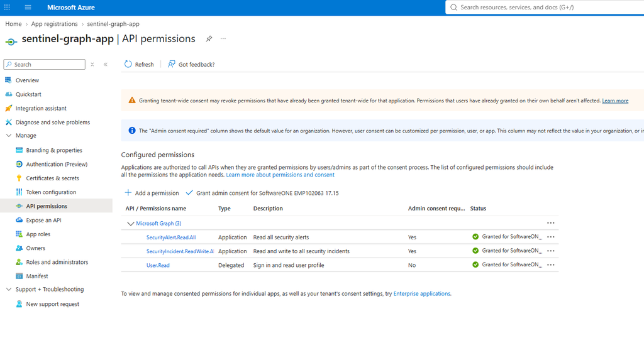This screenshot has height=360, width=644.
Task: Click the Roles and administrators icon
Action: pos(19,261)
